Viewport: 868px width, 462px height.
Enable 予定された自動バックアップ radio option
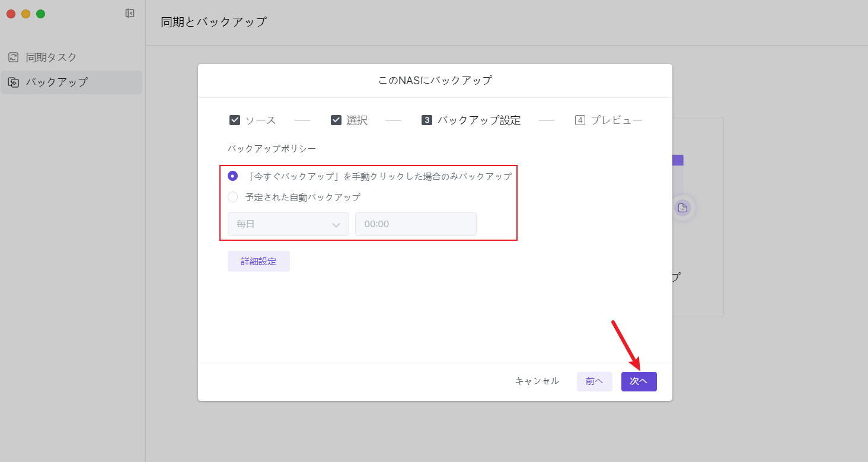pyautogui.click(x=233, y=197)
